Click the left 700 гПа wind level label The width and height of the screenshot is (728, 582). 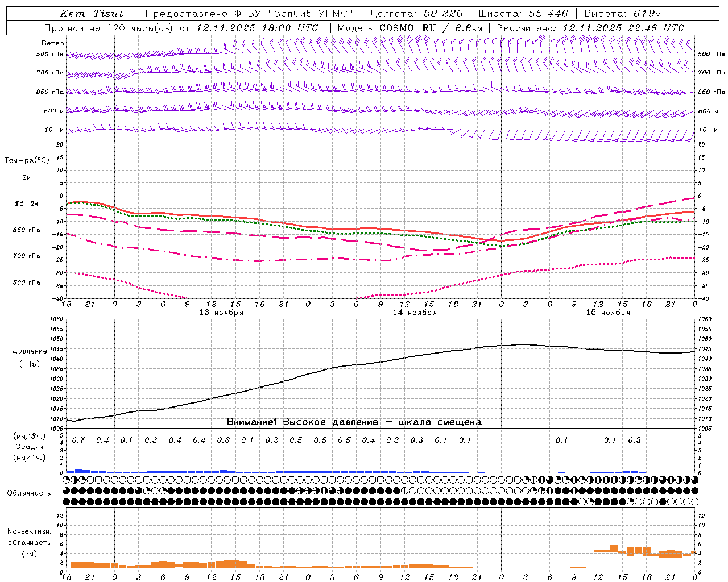(50, 73)
